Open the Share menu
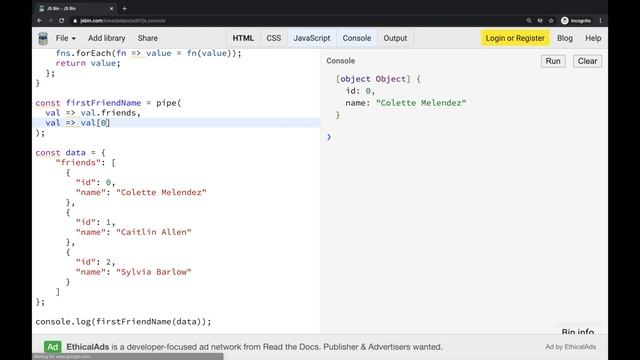 tap(147, 38)
